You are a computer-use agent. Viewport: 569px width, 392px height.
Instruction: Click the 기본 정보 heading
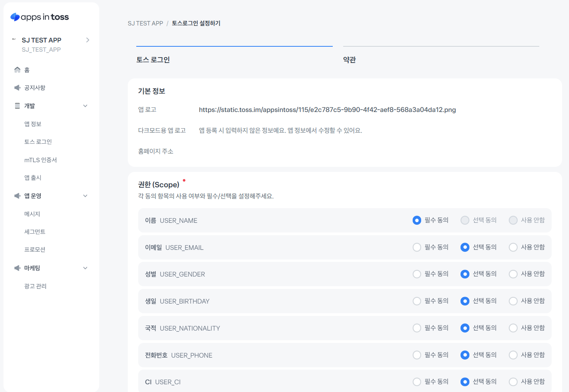[152, 91]
